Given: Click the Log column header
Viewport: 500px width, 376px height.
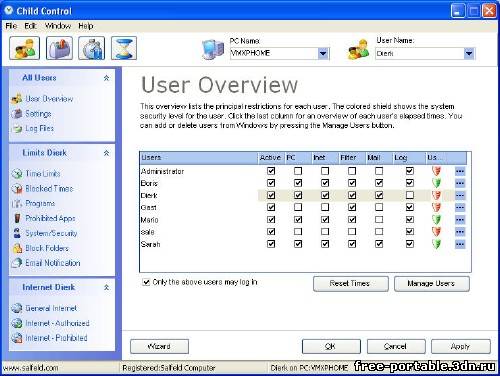Looking at the screenshot, I should (409, 158).
